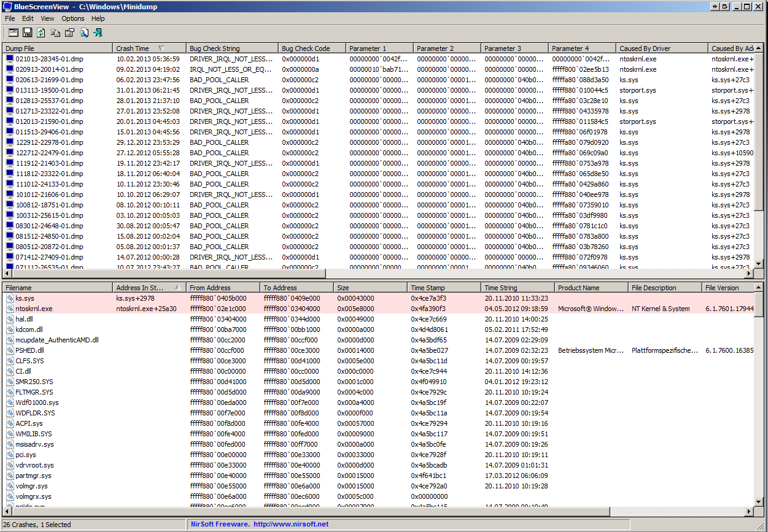This screenshot has height=532, width=768.
Task: Sort the lower pane by the Filename header
Action: [58, 287]
